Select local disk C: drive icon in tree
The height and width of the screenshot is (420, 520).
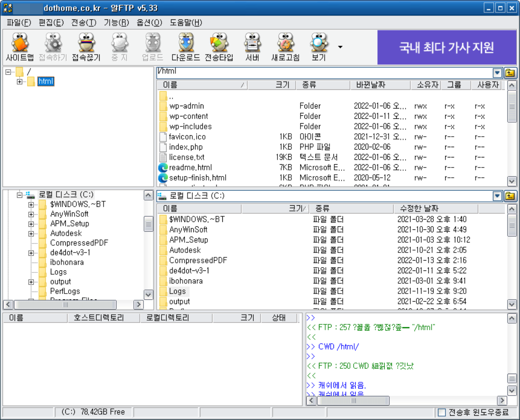(x=30, y=195)
